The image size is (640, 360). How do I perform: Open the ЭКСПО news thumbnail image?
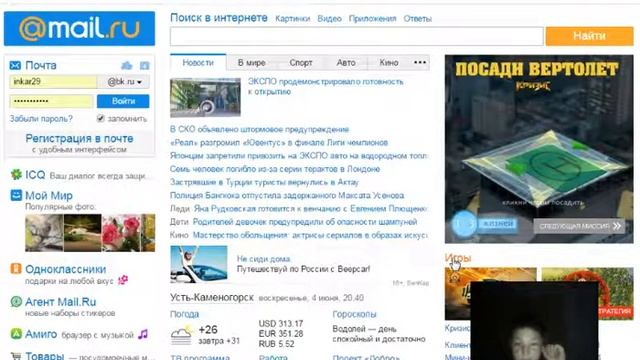[205, 97]
